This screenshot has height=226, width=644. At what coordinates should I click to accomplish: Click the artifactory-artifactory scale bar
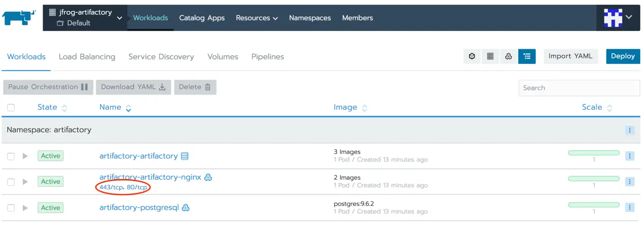pyautogui.click(x=594, y=153)
